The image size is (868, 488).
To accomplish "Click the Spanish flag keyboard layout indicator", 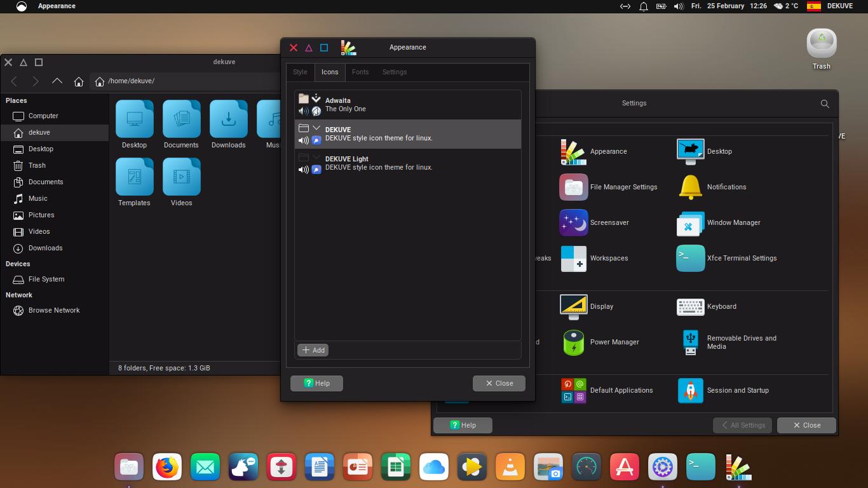I will click(814, 6).
